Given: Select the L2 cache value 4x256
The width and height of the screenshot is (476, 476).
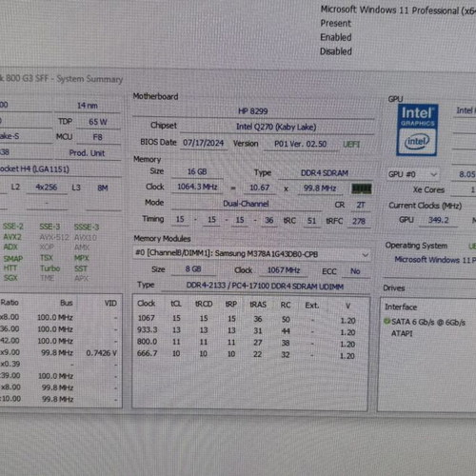Looking at the screenshot, I should [x=47, y=188].
